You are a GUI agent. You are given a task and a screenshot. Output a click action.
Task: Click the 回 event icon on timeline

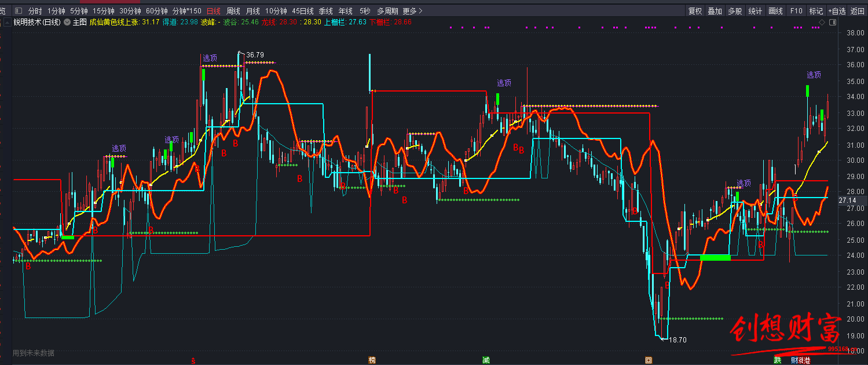point(649,360)
